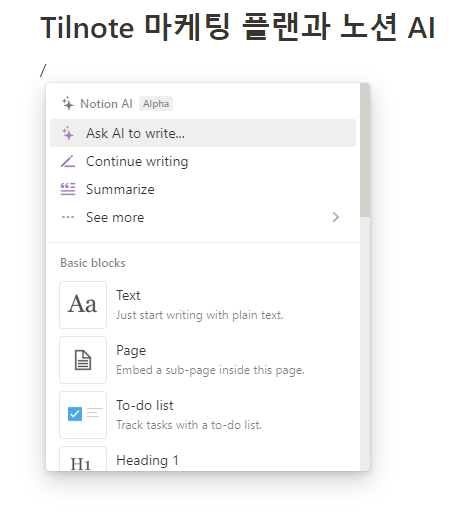Click the slash command text line

click(43, 71)
